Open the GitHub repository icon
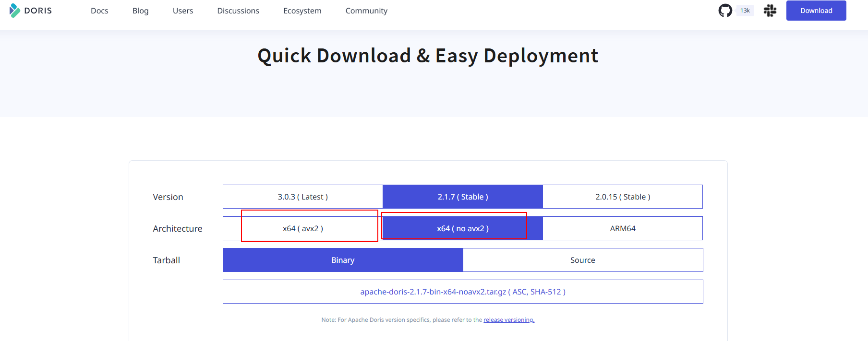868x341 pixels. pos(725,11)
